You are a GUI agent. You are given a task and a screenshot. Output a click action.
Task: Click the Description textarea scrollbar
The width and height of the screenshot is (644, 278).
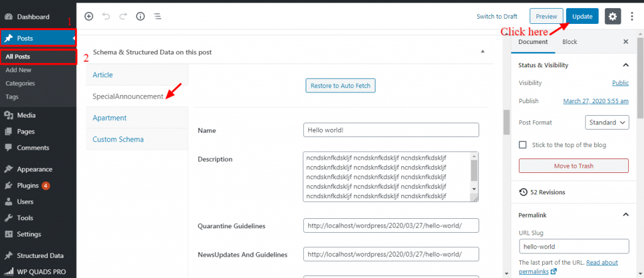[x=474, y=172]
